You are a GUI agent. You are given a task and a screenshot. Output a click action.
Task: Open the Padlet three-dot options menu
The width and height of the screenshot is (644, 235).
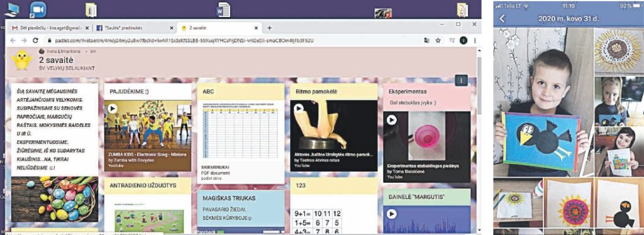[x=461, y=80]
